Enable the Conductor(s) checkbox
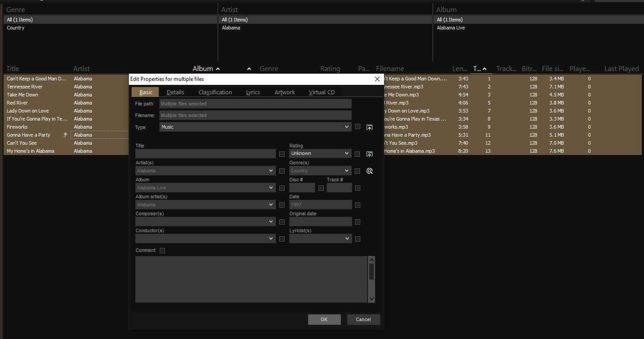This screenshot has height=339, width=644. point(282,239)
